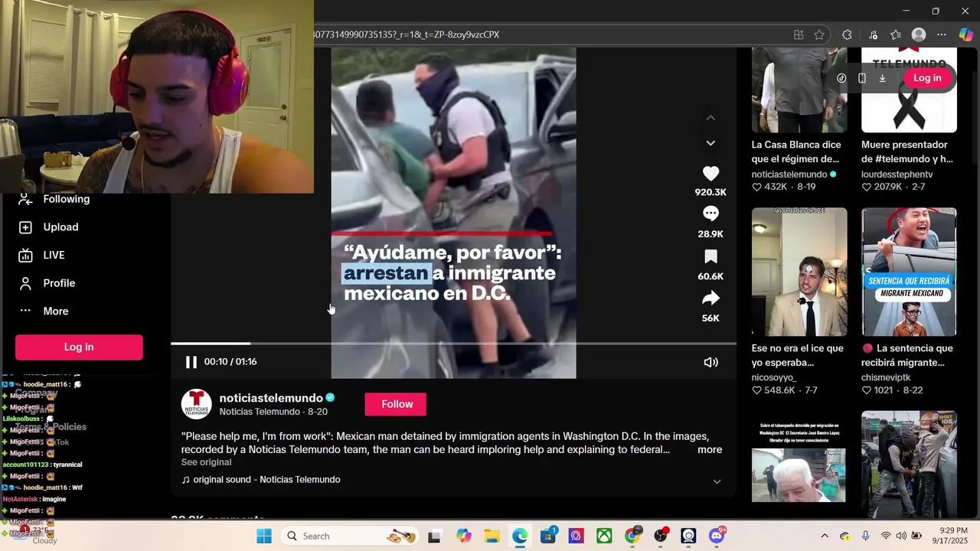Open Edge settings and more menu
The image size is (980, 551).
(x=942, y=34)
